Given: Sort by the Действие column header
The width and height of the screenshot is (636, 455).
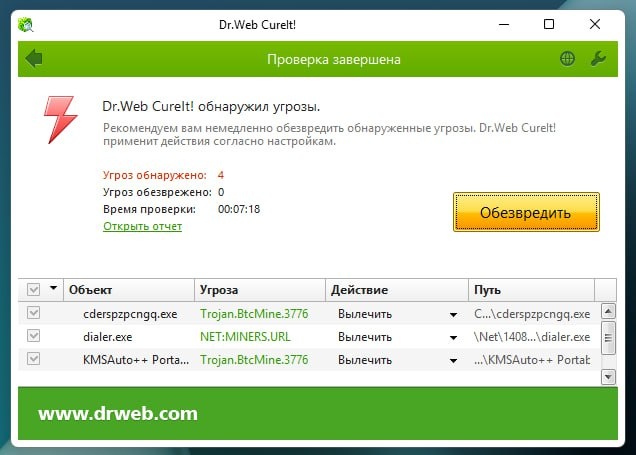Looking at the screenshot, I should (x=397, y=290).
